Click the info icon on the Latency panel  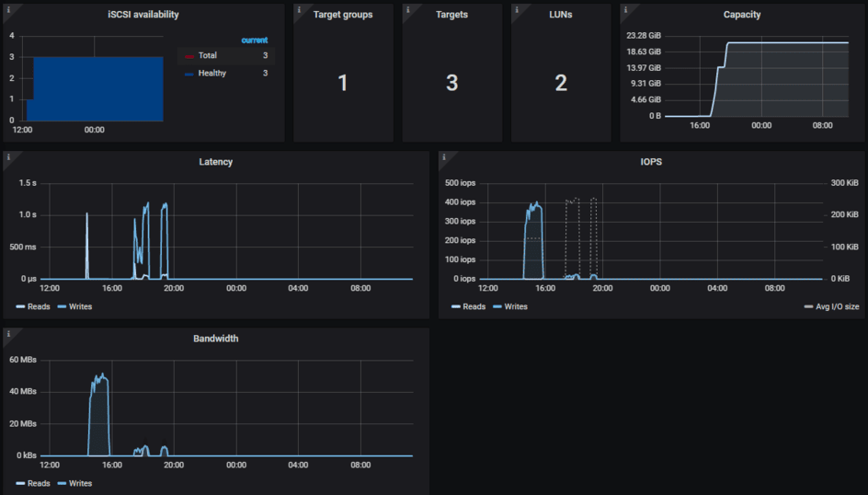(7, 156)
